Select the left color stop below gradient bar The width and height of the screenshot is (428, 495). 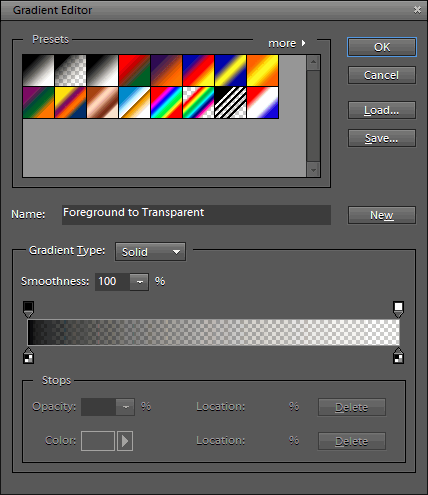pos(28,355)
